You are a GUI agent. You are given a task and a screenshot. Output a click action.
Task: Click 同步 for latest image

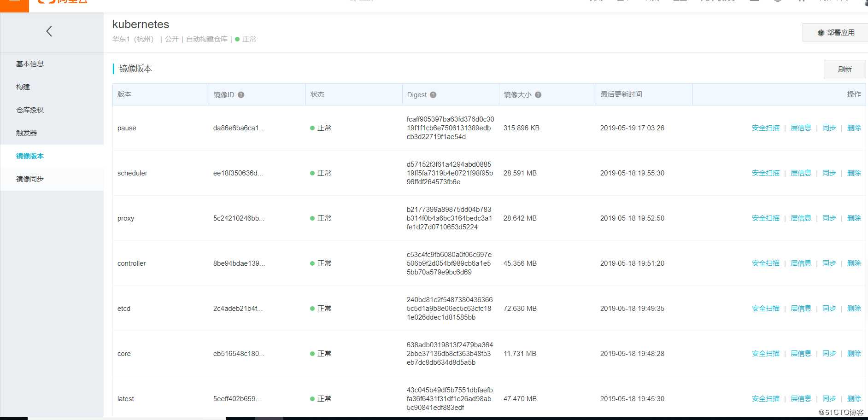pos(829,399)
